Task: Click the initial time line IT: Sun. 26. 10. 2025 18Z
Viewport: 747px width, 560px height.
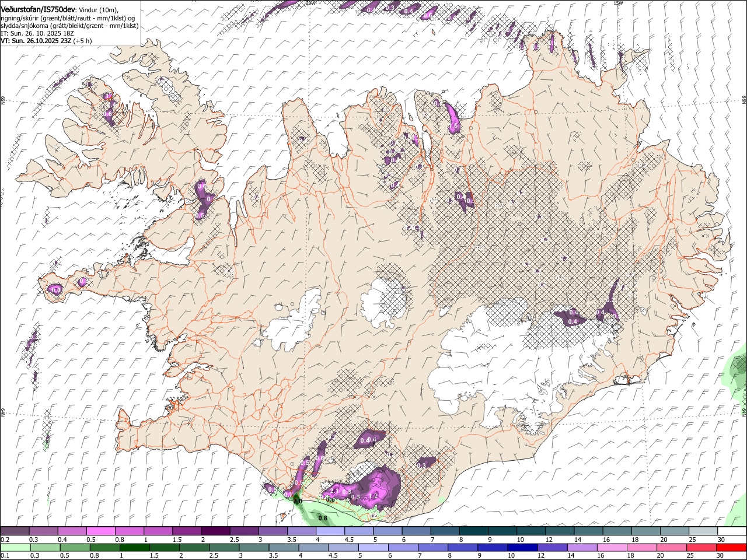Action: point(37,34)
